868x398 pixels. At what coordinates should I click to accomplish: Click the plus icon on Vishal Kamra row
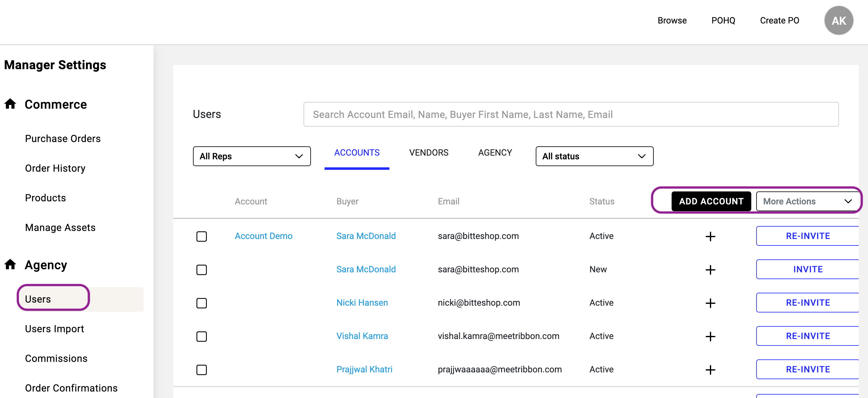(x=710, y=336)
